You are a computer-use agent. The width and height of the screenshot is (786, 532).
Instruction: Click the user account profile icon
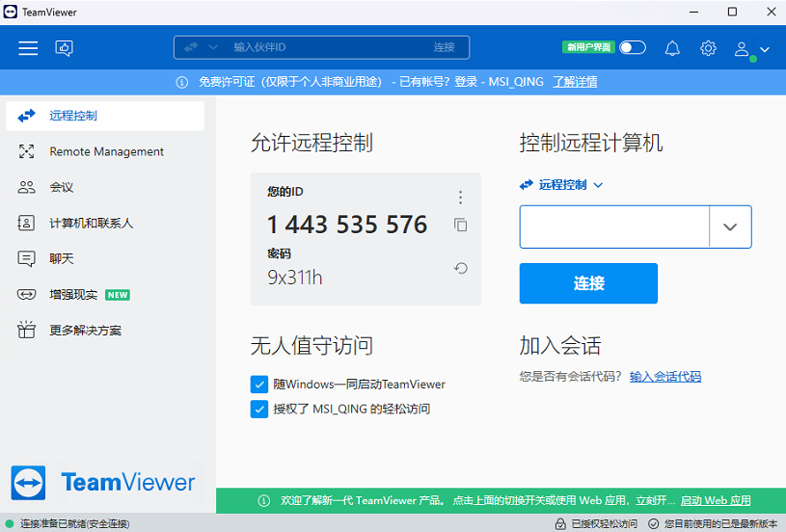(x=742, y=49)
